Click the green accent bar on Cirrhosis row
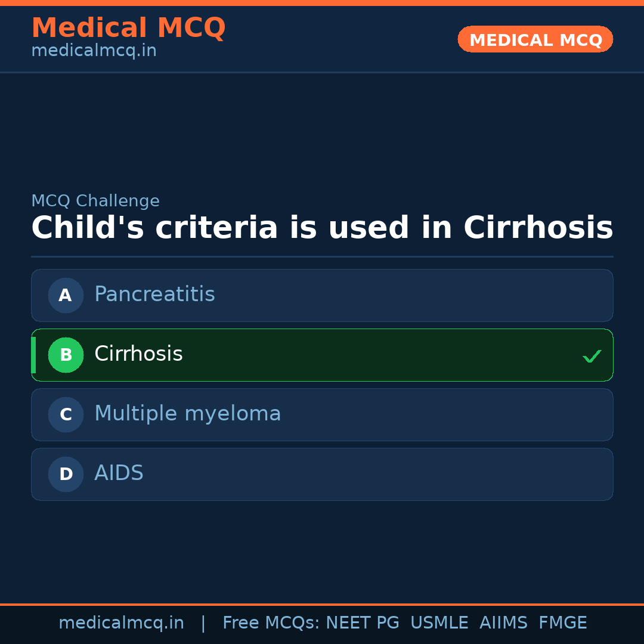 pyautogui.click(x=33, y=355)
